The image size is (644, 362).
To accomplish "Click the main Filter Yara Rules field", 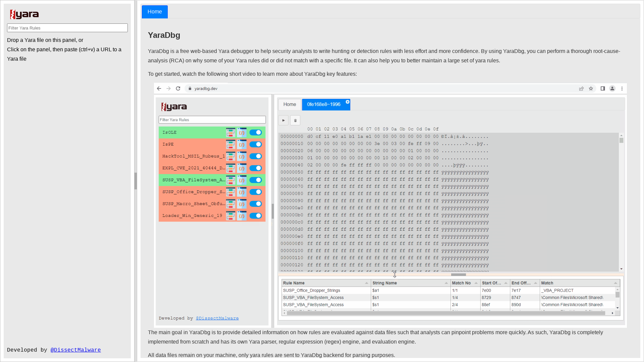I will 67,28.
